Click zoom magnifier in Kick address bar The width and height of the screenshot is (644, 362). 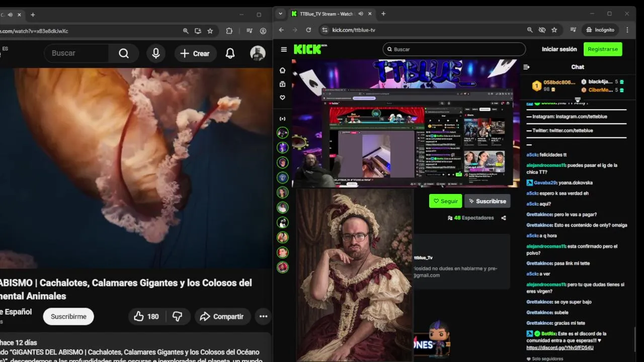[530, 30]
